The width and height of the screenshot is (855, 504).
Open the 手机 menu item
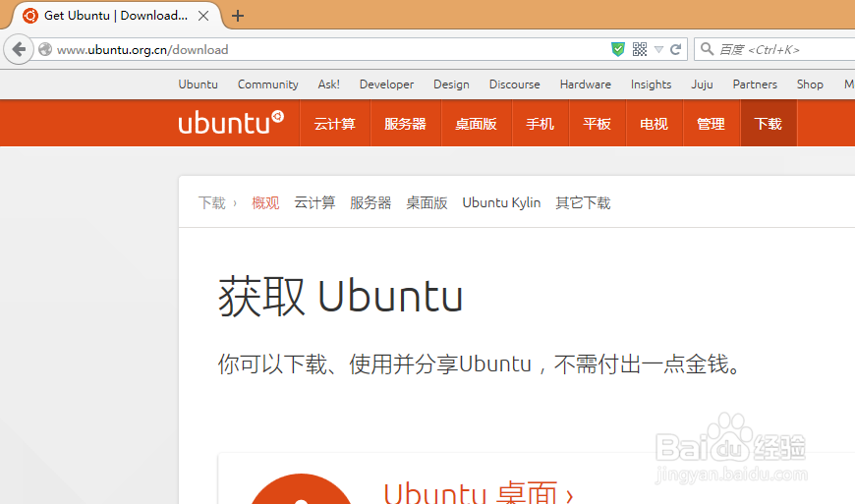point(540,124)
